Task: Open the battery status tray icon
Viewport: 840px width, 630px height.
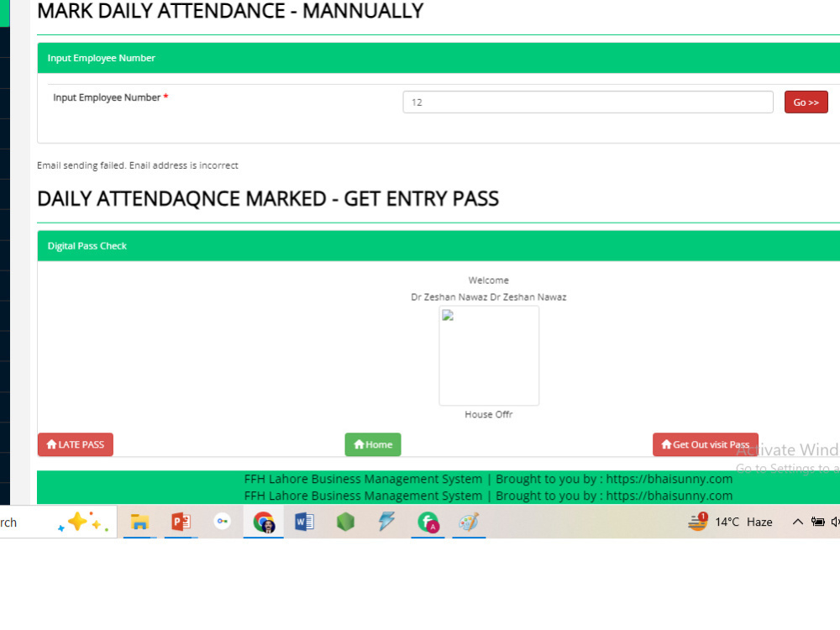Action: point(817,522)
